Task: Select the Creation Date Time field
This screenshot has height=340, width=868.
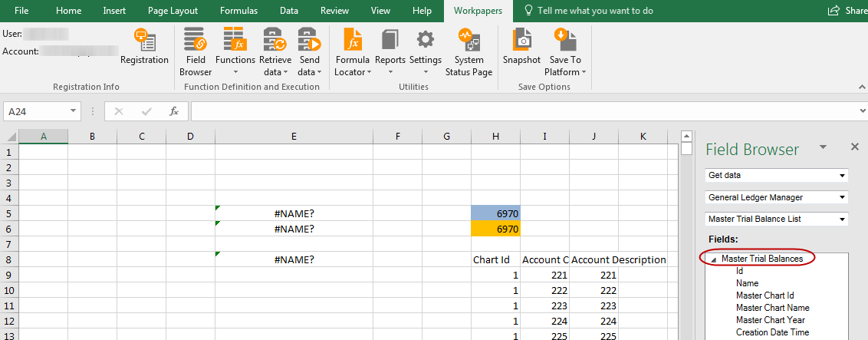Action: coord(773,332)
